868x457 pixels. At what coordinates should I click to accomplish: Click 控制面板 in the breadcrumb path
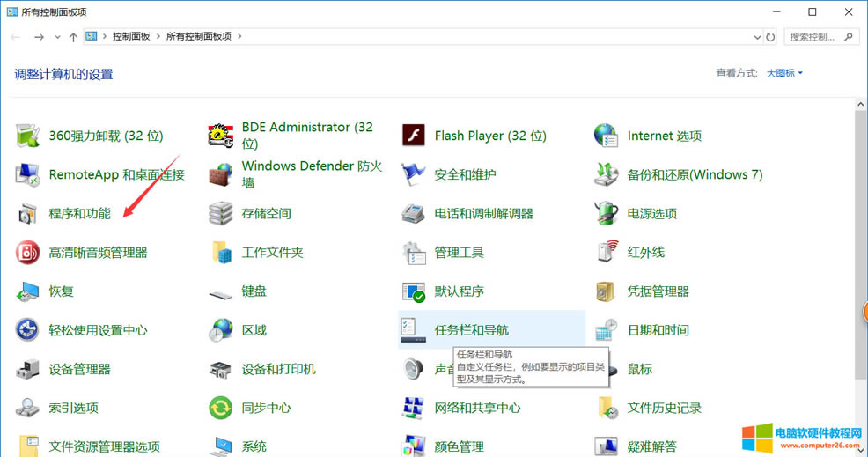tap(130, 37)
